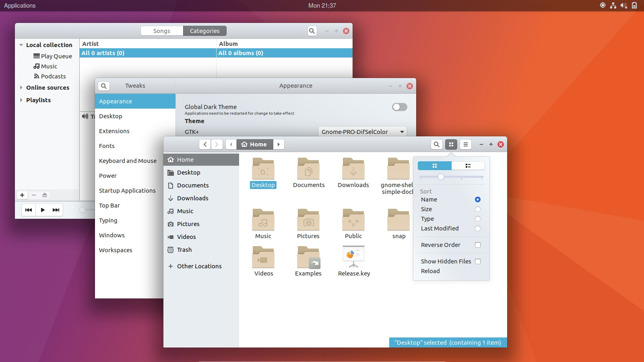The height and width of the screenshot is (362, 644).
Task: Select icon grid view in the popover
Action: pos(435,166)
